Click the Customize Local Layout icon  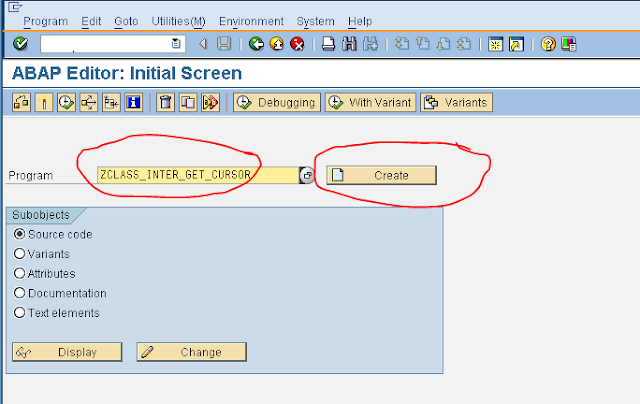569,44
